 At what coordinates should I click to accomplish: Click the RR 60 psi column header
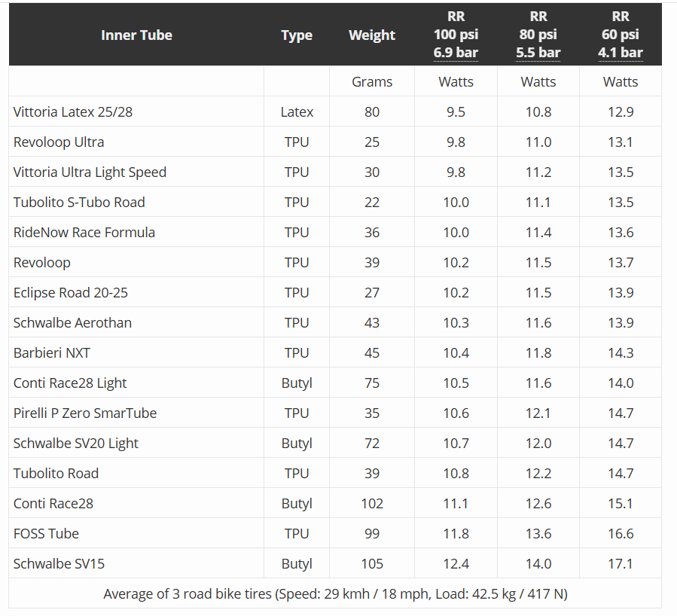621,35
